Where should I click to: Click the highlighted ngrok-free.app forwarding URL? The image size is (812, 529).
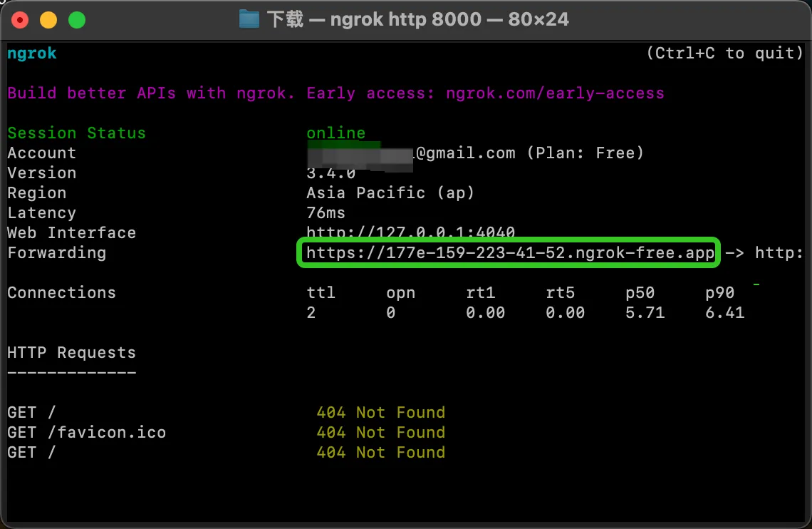pyautogui.click(x=509, y=253)
